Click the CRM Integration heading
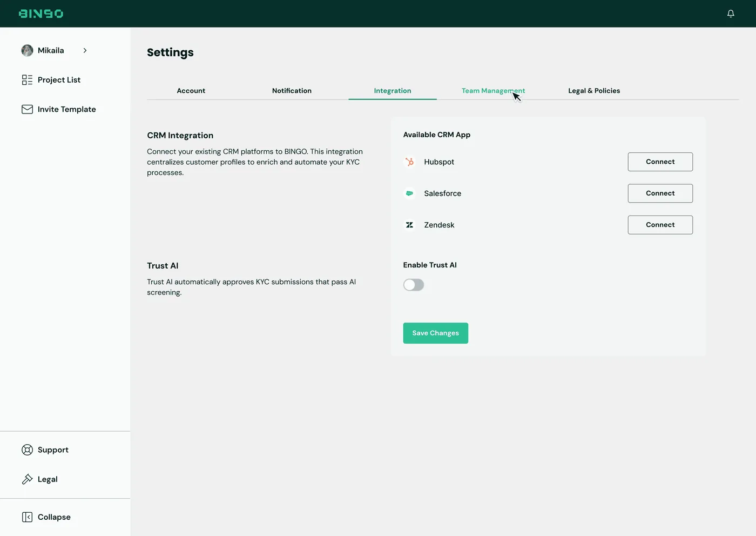This screenshot has width=756, height=536. point(180,136)
